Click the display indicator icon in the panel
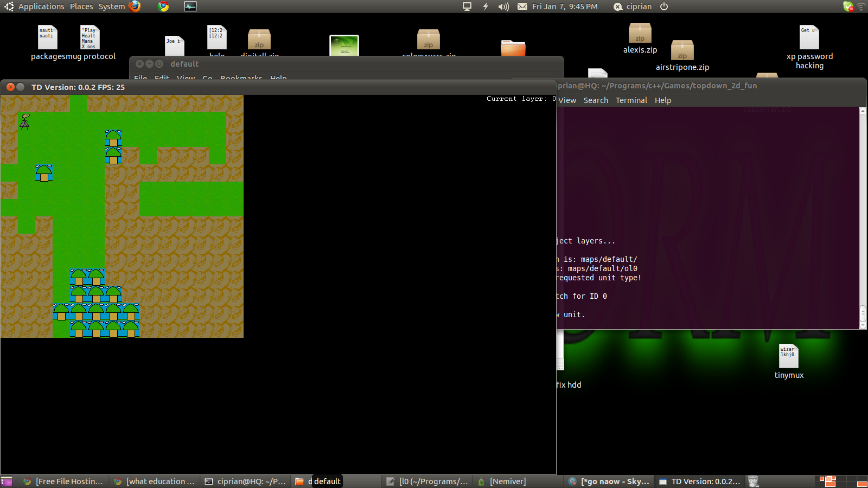868x488 pixels. pos(467,7)
